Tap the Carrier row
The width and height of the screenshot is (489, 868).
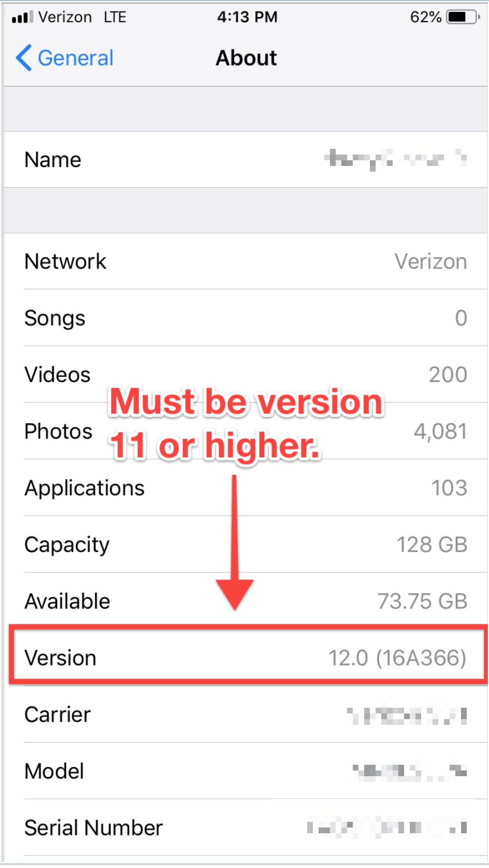246,714
